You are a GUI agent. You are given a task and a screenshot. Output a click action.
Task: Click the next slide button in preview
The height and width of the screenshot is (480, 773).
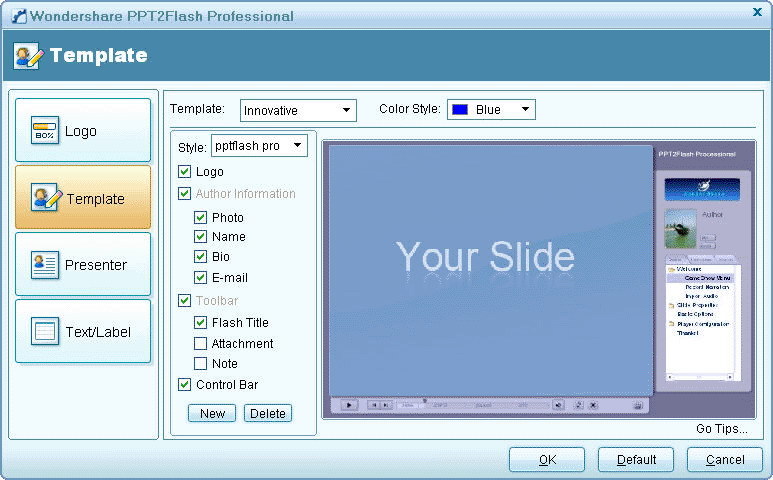pyautogui.click(x=386, y=405)
